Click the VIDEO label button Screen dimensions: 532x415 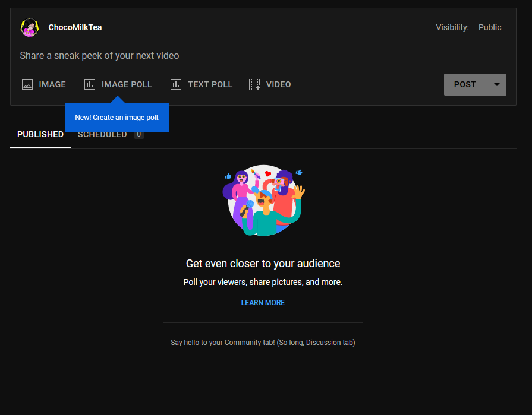[278, 84]
